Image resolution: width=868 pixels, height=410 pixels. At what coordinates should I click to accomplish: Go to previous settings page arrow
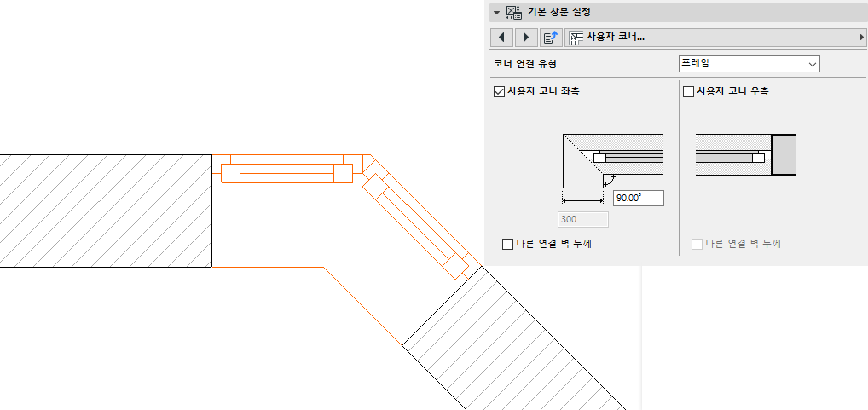coord(501,37)
